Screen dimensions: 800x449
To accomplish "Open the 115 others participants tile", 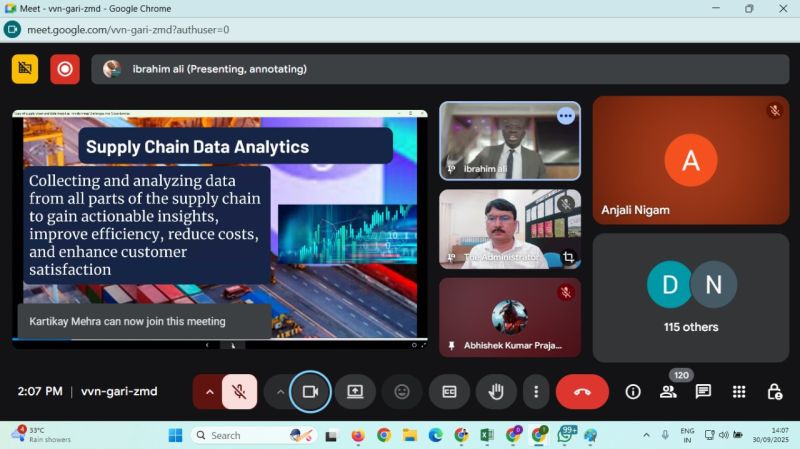I will click(691, 297).
